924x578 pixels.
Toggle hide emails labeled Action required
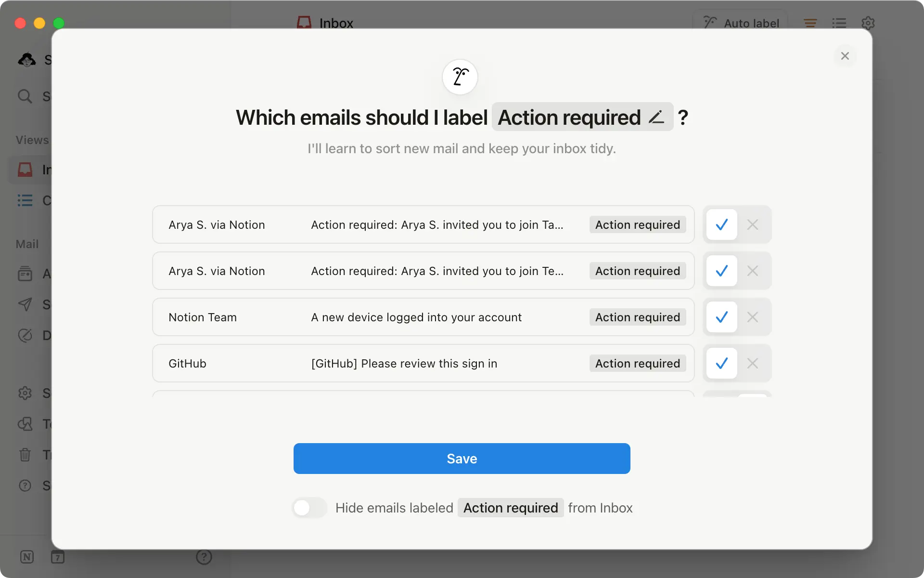coord(309,508)
